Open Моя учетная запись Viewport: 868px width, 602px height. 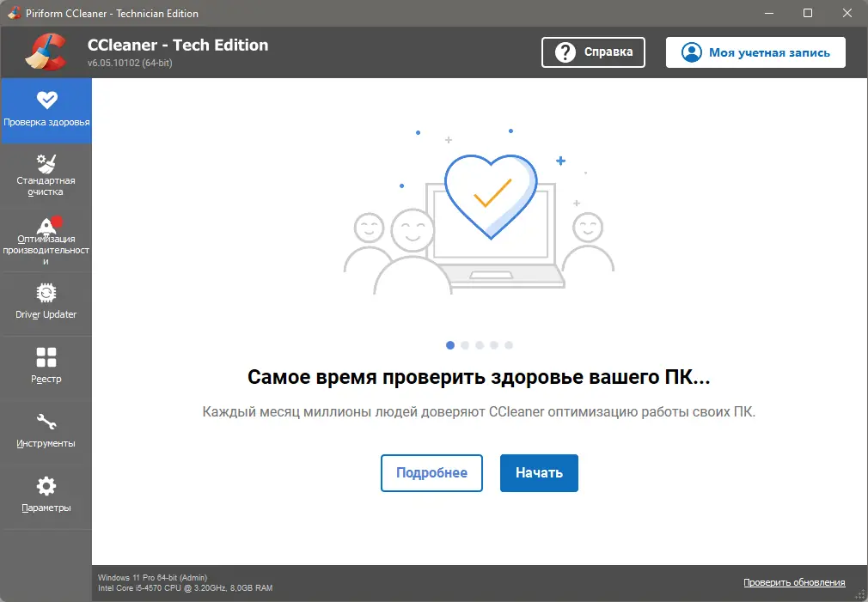pyautogui.click(x=755, y=52)
